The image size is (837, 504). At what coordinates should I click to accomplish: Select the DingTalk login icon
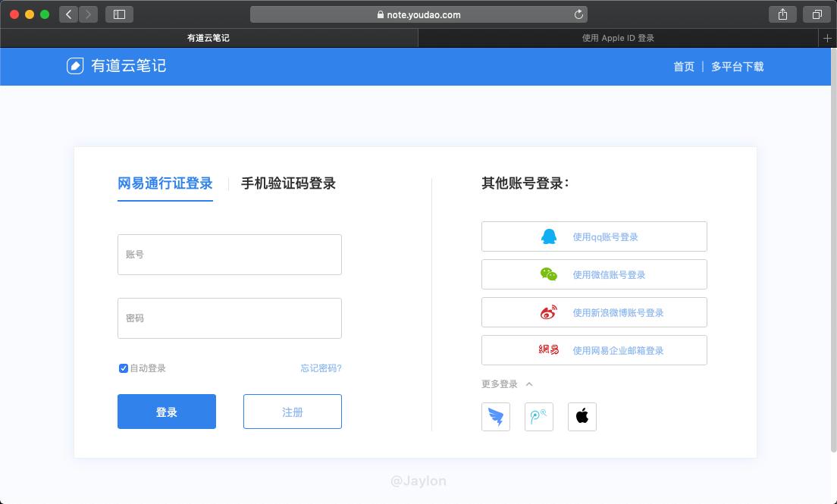495,416
